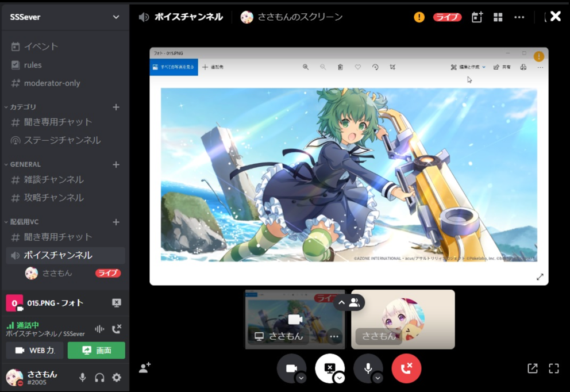Toggle headphone deafen in user panel

pyautogui.click(x=99, y=378)
